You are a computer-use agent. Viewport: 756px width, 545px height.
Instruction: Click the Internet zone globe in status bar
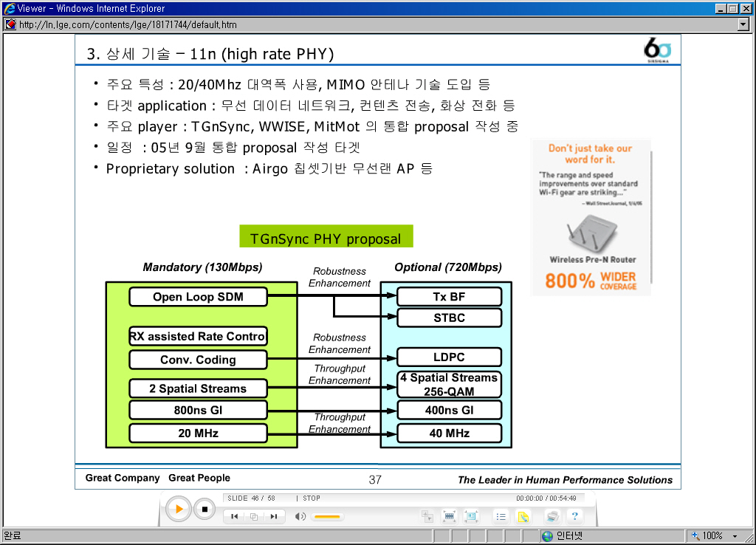pyautogui.click(x=547, y=536)
